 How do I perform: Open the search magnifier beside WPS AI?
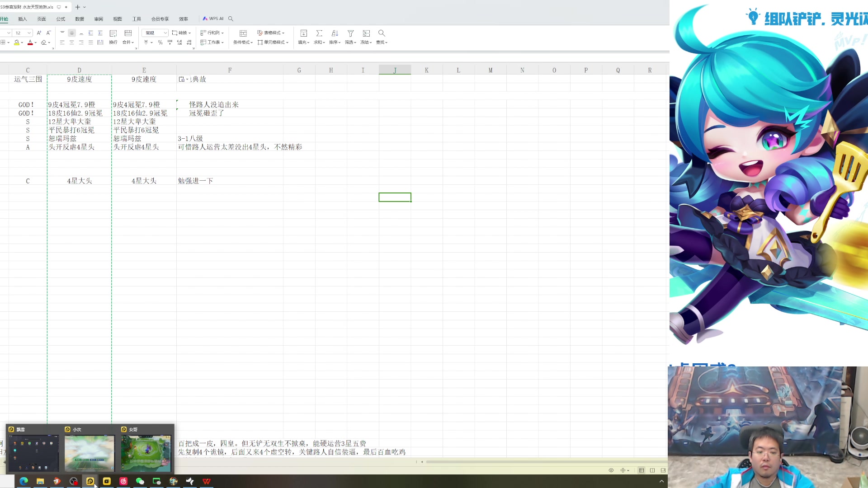pyautogui.click(x=231, y=19)
